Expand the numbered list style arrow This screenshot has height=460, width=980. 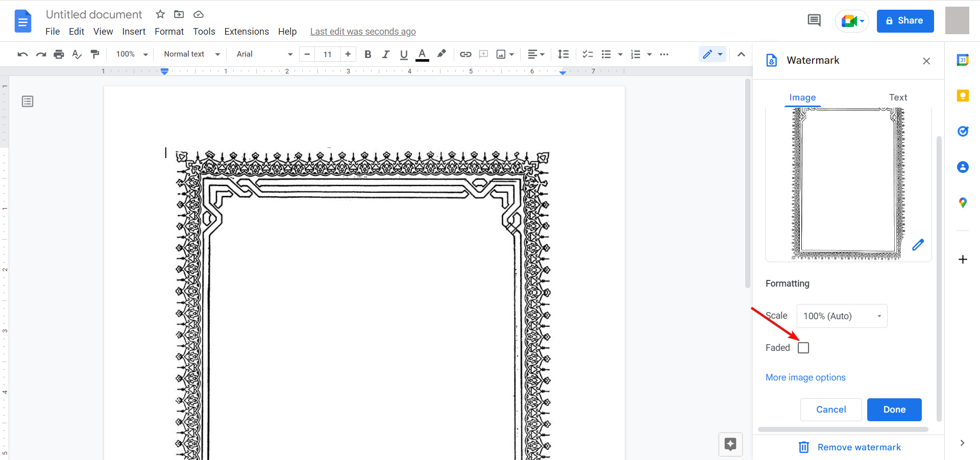[649, 54]
